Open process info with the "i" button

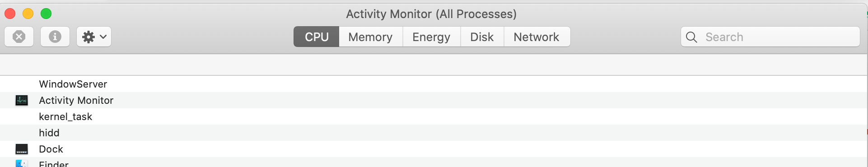click(x=55, y=37)
